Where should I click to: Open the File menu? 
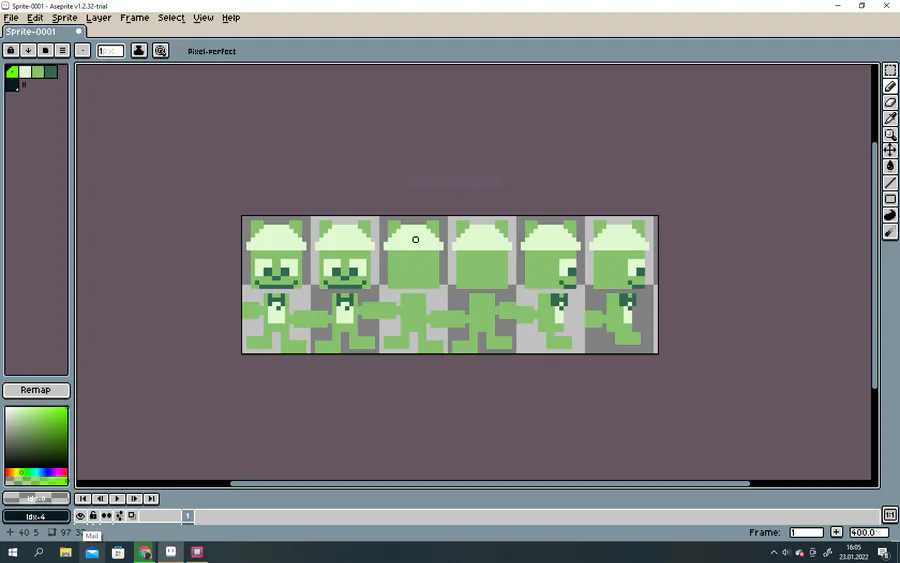point(11,18)
